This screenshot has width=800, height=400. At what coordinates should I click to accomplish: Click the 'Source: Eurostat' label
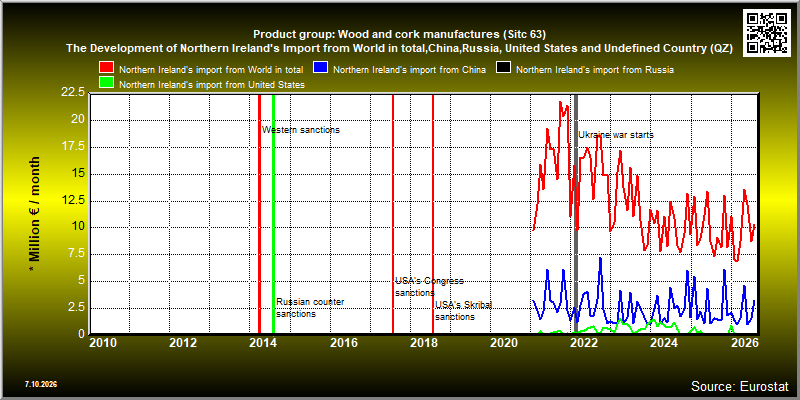[739, 386]
